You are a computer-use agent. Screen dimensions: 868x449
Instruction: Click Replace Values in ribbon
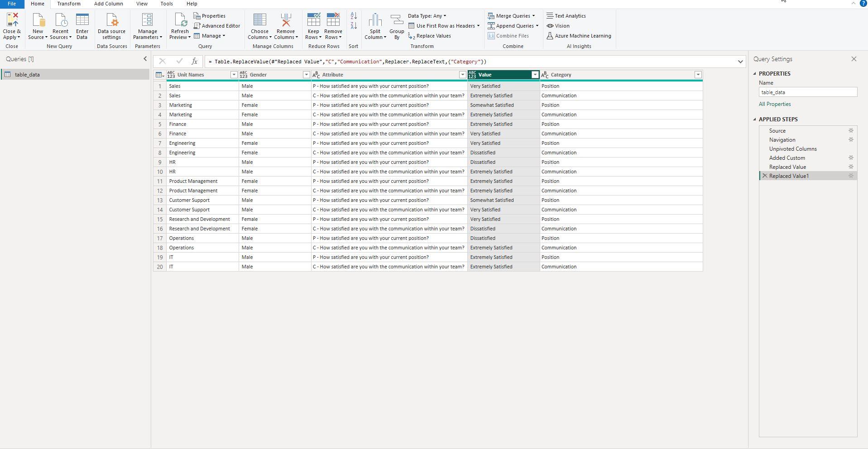429,36
